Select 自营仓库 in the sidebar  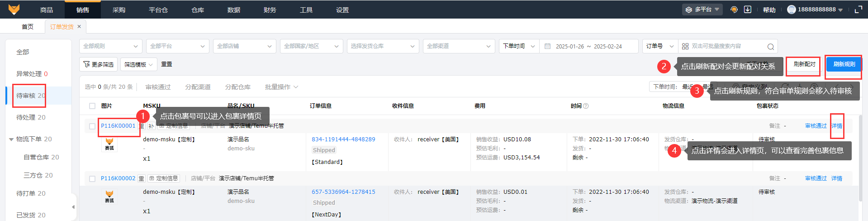41,157
